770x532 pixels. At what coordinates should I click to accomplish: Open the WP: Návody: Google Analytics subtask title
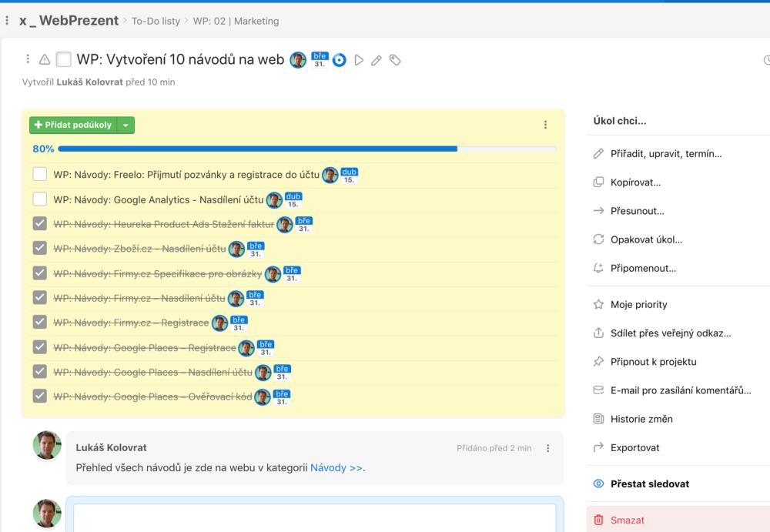158,200
